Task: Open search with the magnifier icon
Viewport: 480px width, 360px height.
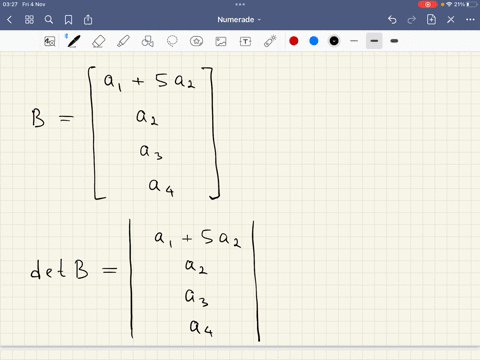Action: [x=49, y=20]
